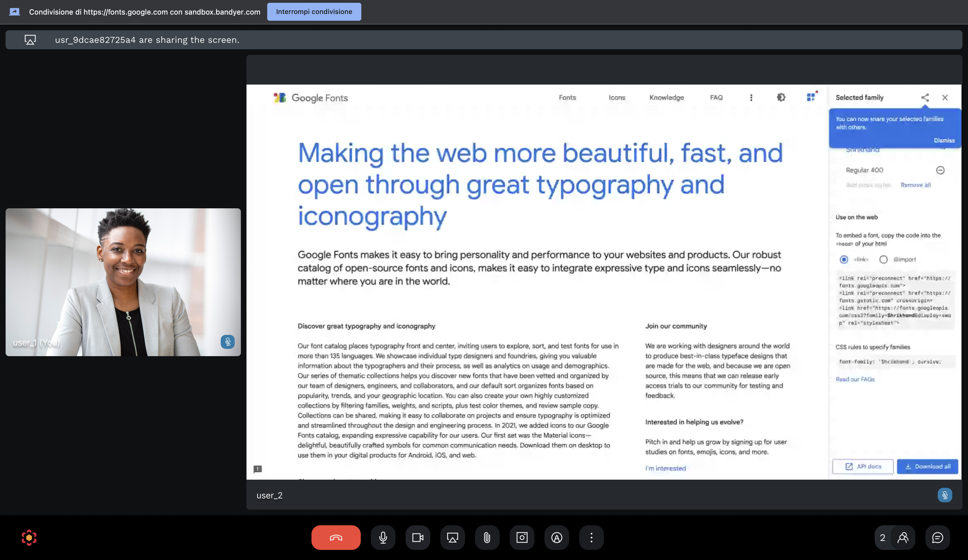This screenshot has height=560, width=968.
Task: Click the sharing notification banner text
Action: 147,40
